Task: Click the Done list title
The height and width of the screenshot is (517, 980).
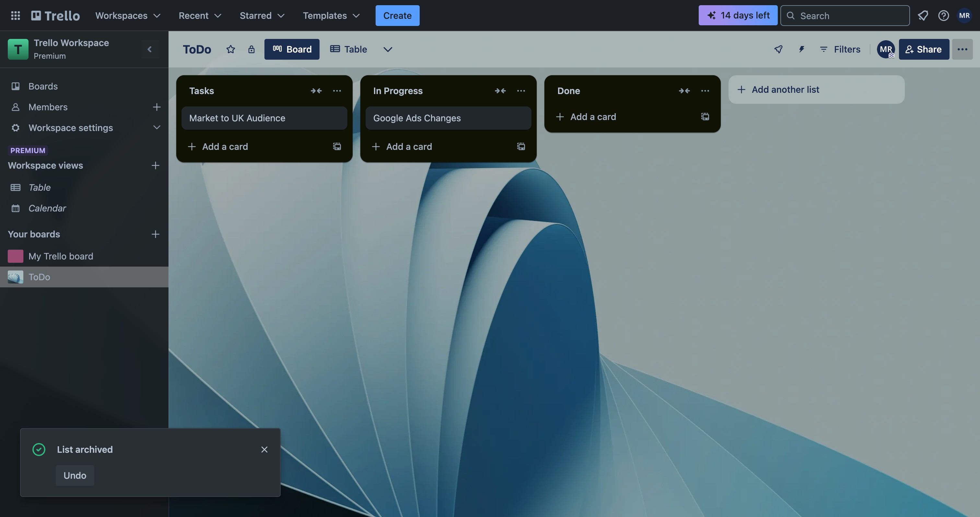Action: (x=569, y=90)
